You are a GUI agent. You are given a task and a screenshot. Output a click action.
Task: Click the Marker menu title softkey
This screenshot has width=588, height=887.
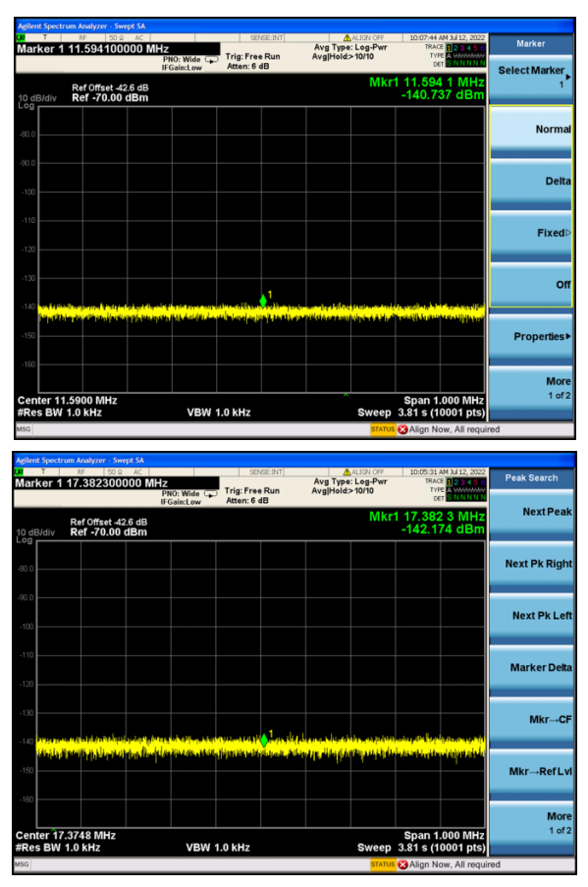531,43
